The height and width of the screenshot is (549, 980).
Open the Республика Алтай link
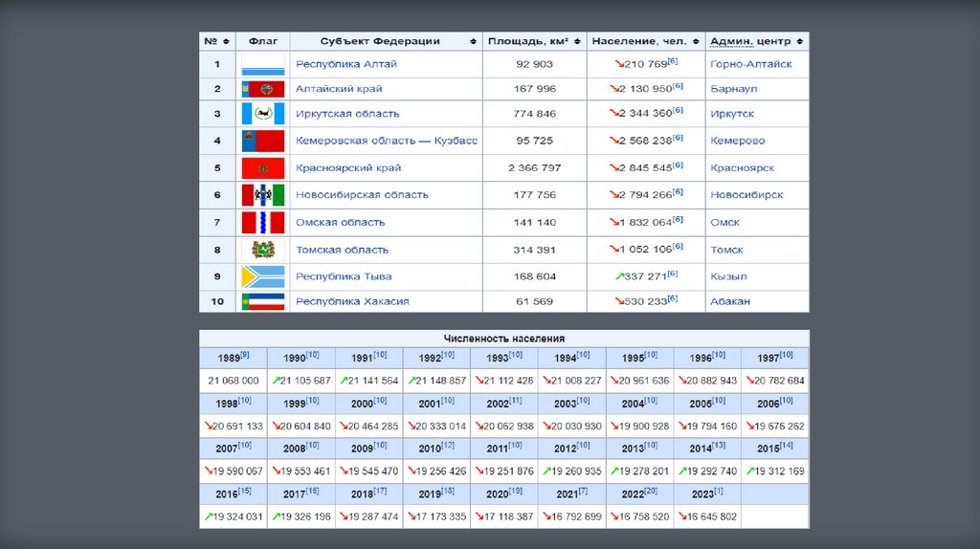point(345,64)
